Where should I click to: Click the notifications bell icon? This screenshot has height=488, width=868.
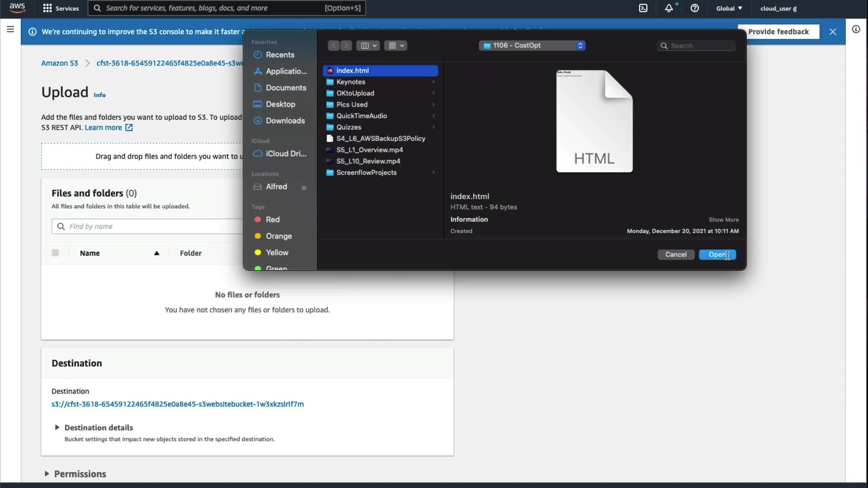[x=669, y=8]
